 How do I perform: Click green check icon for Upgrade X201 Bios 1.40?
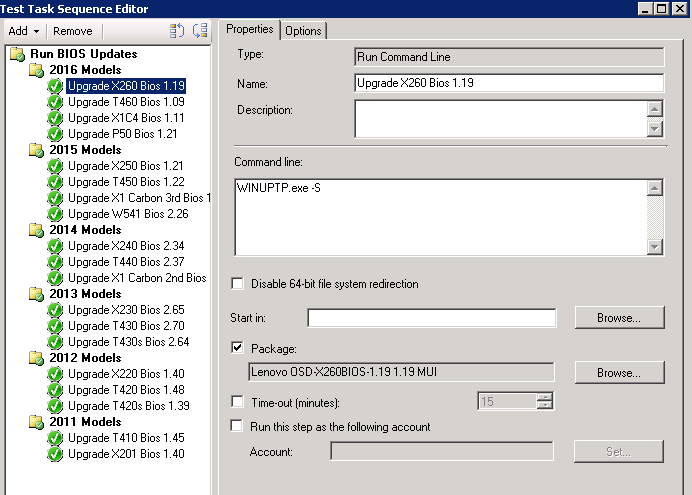(x=55, y=454)
